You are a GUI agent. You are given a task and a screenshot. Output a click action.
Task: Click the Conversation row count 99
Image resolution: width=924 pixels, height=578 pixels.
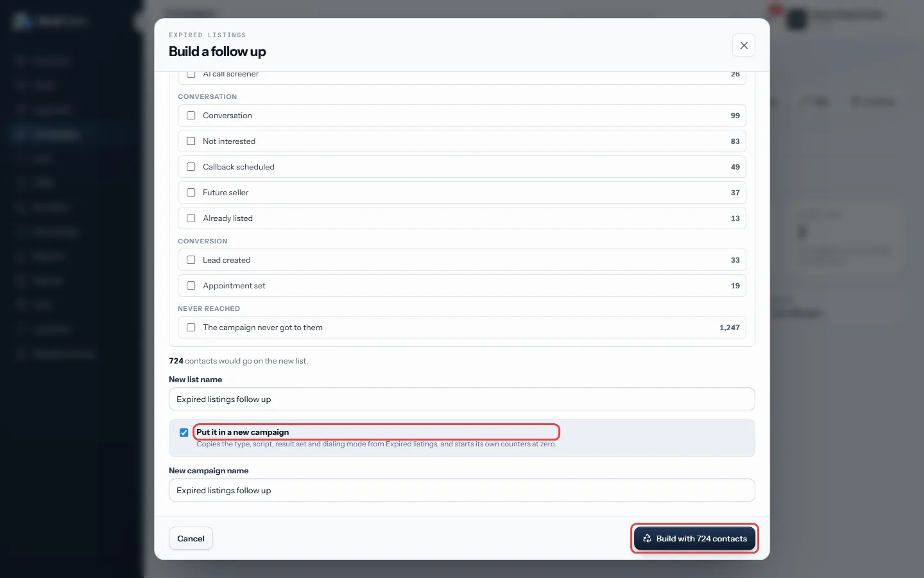[735, 116]
